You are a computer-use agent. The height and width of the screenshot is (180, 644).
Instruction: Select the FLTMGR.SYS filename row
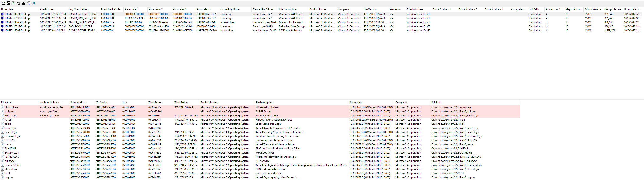coord(11,157)
